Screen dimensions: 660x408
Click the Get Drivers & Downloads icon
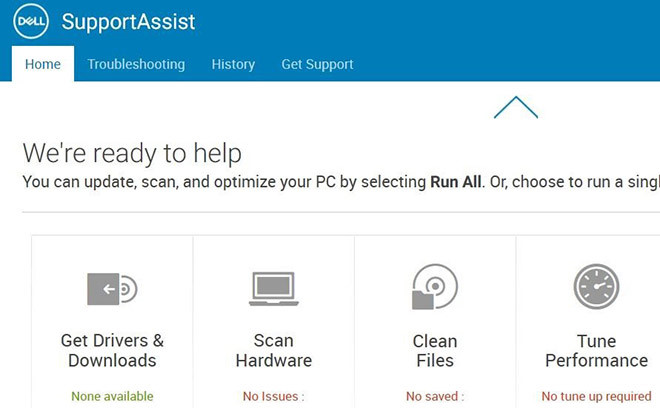(112, 289)
